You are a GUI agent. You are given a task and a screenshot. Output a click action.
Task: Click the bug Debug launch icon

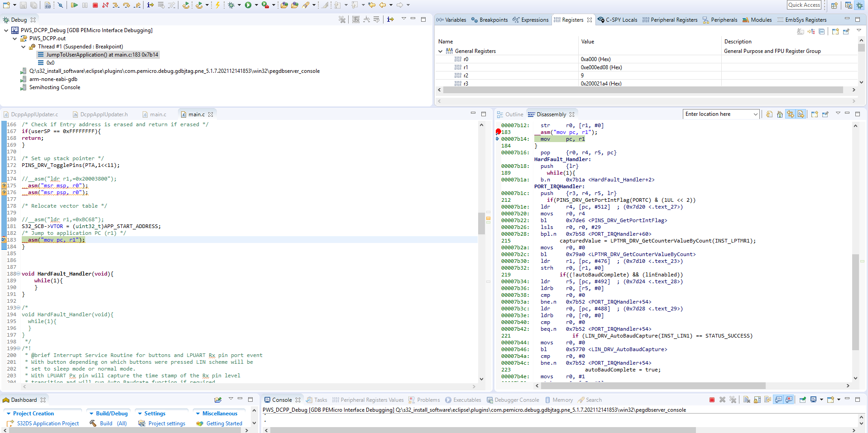(231, 5)
